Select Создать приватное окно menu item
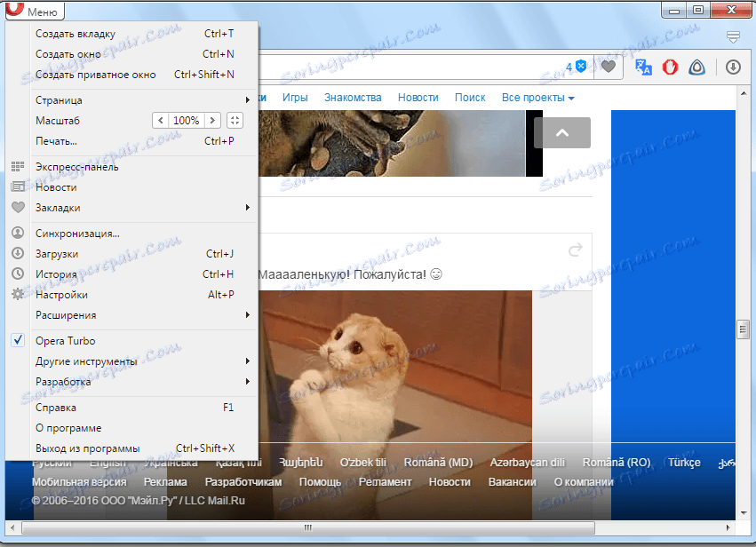 143,75
